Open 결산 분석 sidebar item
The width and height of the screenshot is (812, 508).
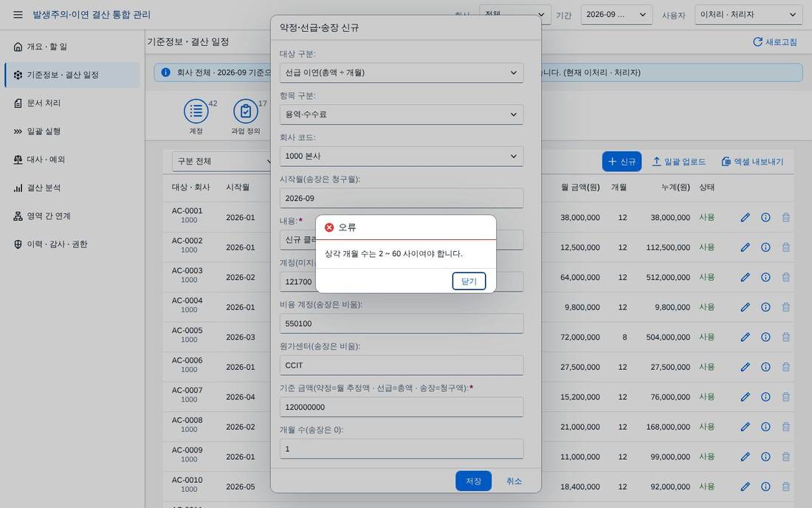(72, 188)
